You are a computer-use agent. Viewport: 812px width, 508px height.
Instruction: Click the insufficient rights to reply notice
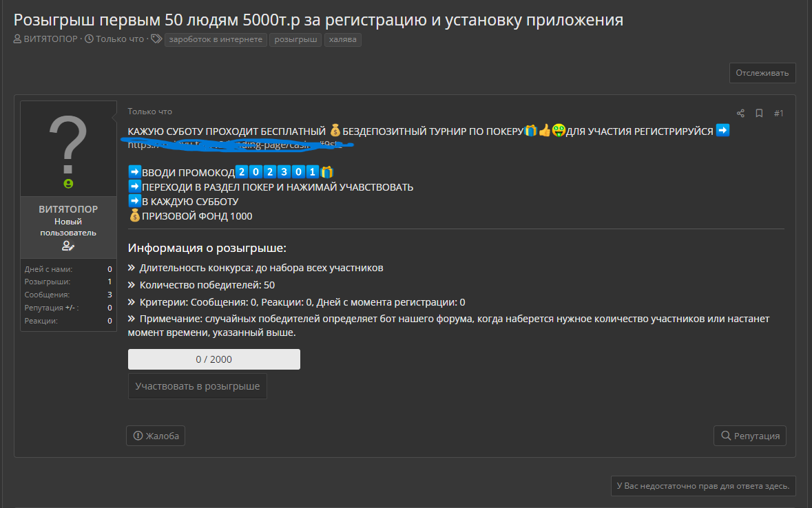[x=702, y=486]
